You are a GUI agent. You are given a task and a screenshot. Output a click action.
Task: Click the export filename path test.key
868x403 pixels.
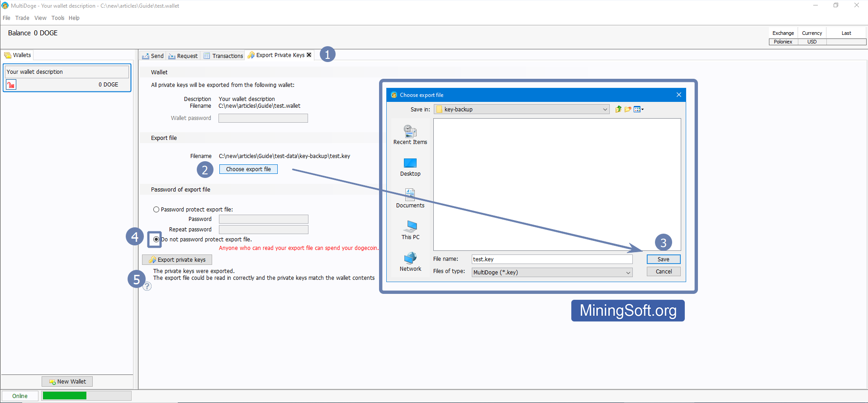[285, 156]
